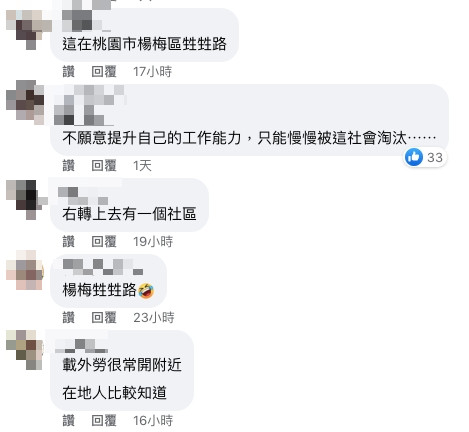469x432 pixels.
Task: Like the comment 這在桃園市楊梅區牲牲路
Action: (x=69, y=72)
